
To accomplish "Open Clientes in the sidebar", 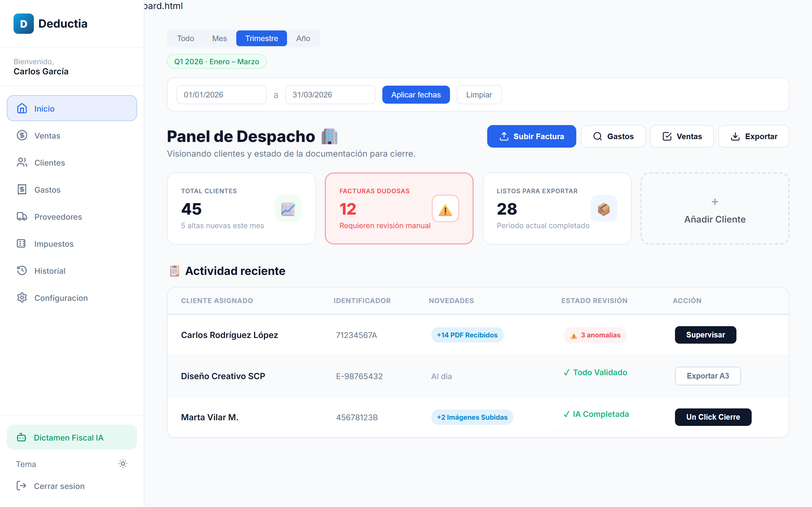I will point(49,163).
